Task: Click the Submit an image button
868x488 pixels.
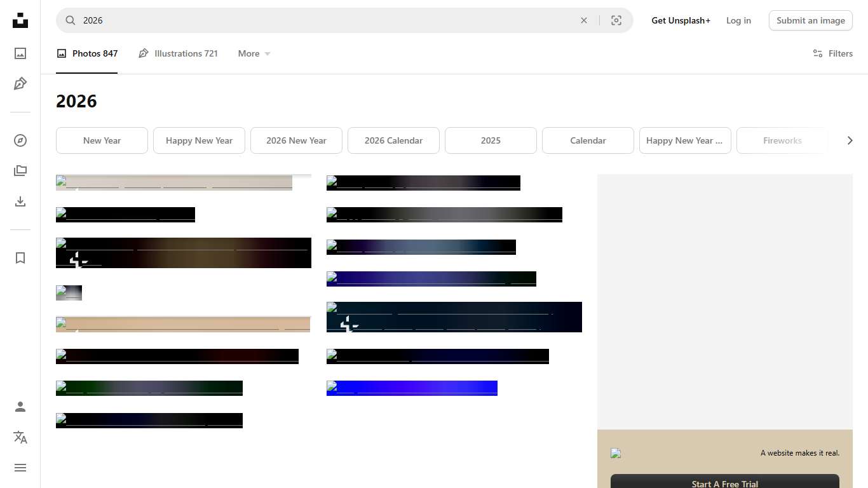Action: (810, 20)
